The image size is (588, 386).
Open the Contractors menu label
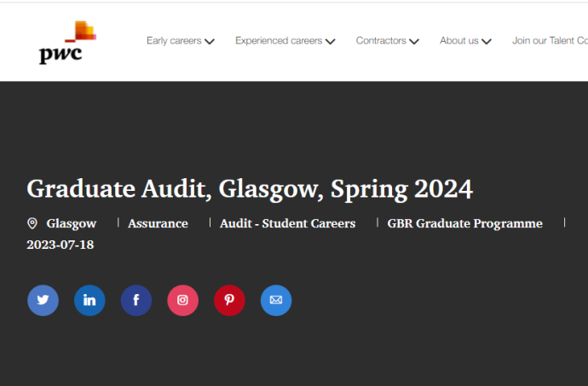[x=381, y=41]
